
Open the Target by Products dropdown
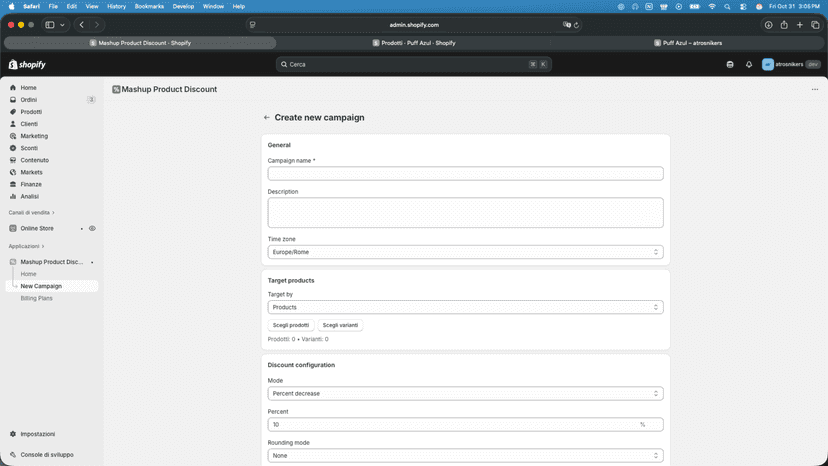[x=465, y=307]
